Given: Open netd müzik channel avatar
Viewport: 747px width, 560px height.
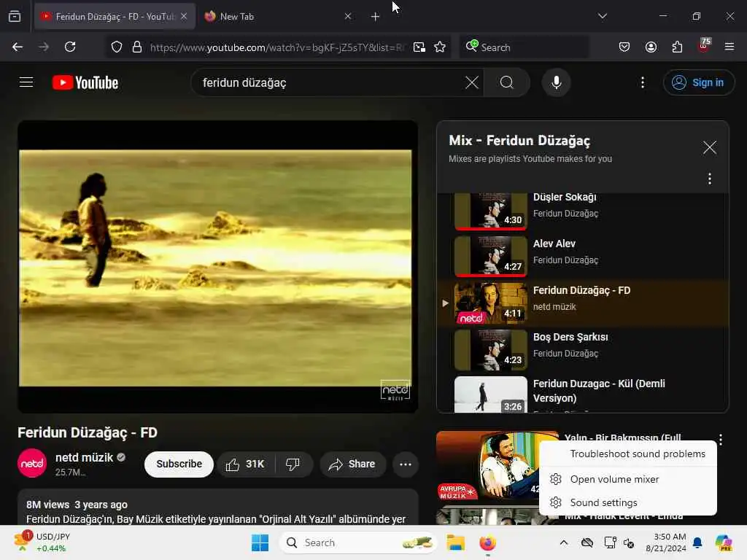Looking at the screenshot, I should [x=32, y=463].
